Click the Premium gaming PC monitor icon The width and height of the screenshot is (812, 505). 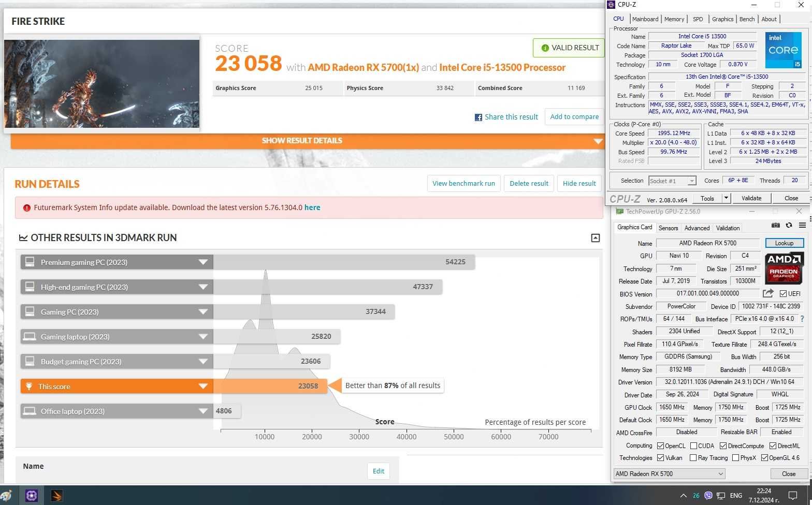click(x=30, y=262)
